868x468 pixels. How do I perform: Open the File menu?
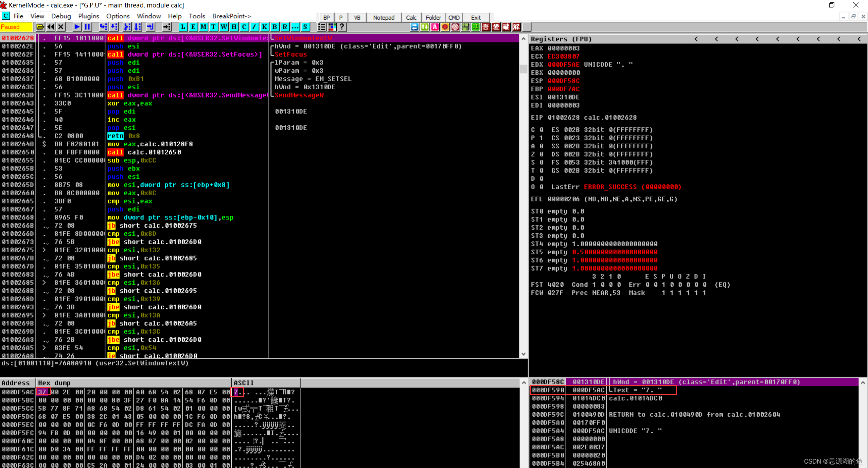(18, 16)
